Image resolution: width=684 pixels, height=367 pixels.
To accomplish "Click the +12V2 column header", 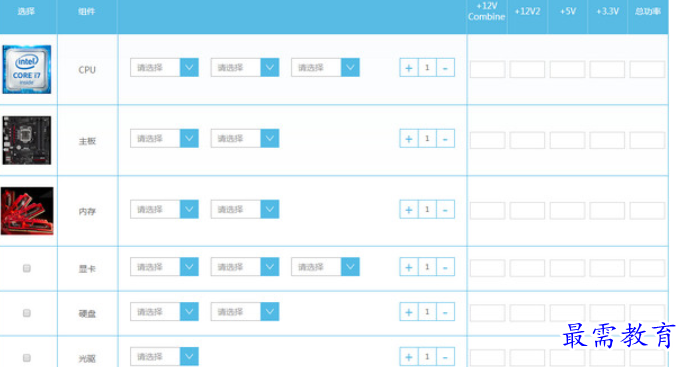I will coord(527,12).
